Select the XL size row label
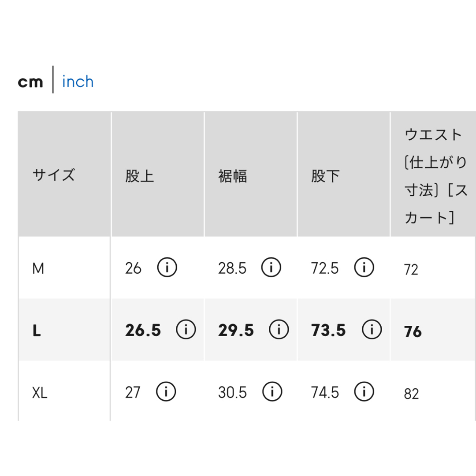476x476 pixels. tap(40, 393)
